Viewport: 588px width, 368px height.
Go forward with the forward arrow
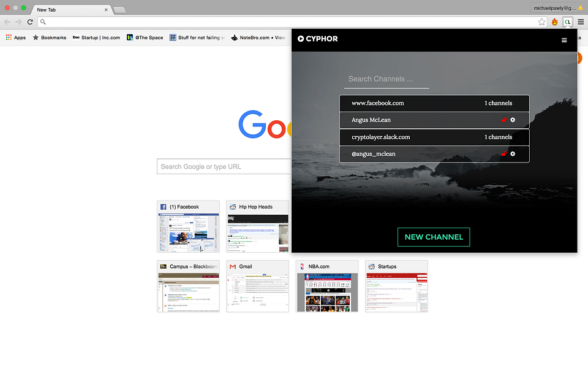click(18, 22)
